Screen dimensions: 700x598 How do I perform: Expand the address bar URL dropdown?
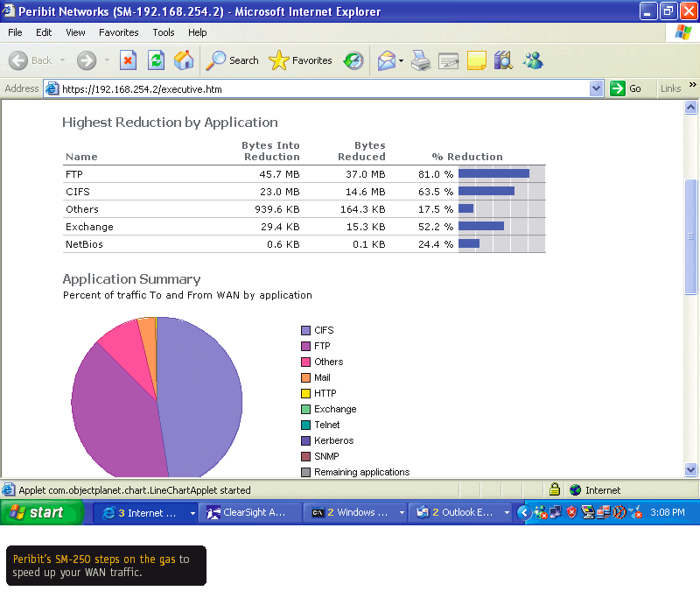(x=597, y=88)
